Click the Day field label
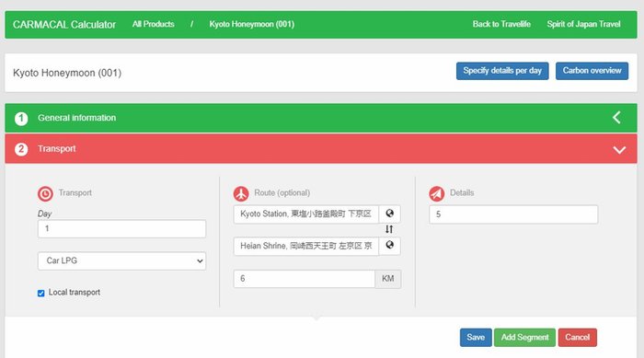Viewport: 644px width, 358px height. click(44, 214)
